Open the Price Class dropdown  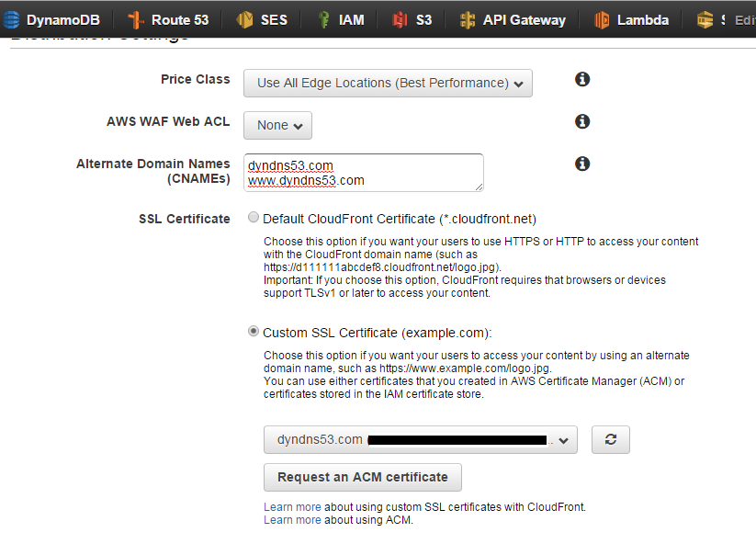[x=388, y=83]
